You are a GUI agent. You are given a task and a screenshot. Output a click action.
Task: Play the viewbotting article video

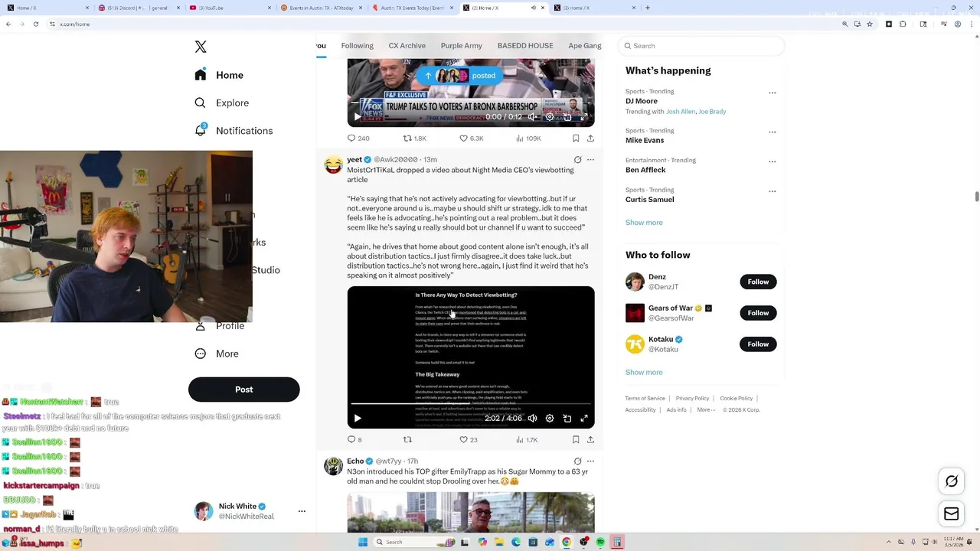(358, 419)
